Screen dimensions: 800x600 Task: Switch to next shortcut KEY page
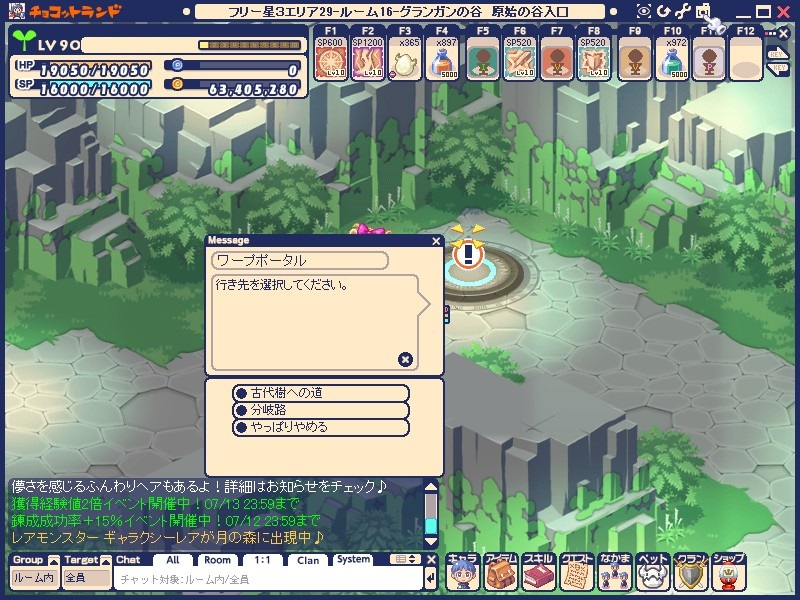point(777,53)
